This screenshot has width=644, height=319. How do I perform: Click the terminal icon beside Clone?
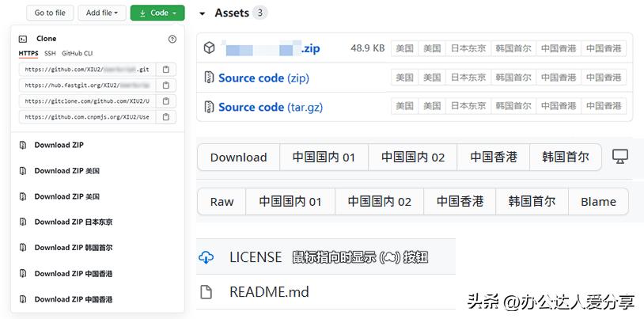coord(23,39)
